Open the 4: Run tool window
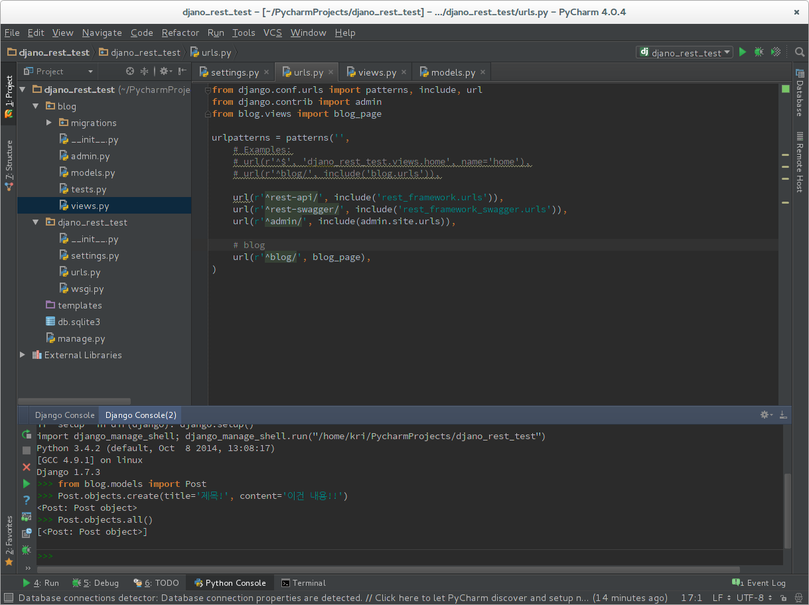809x605 pixels. click(41, 583)
